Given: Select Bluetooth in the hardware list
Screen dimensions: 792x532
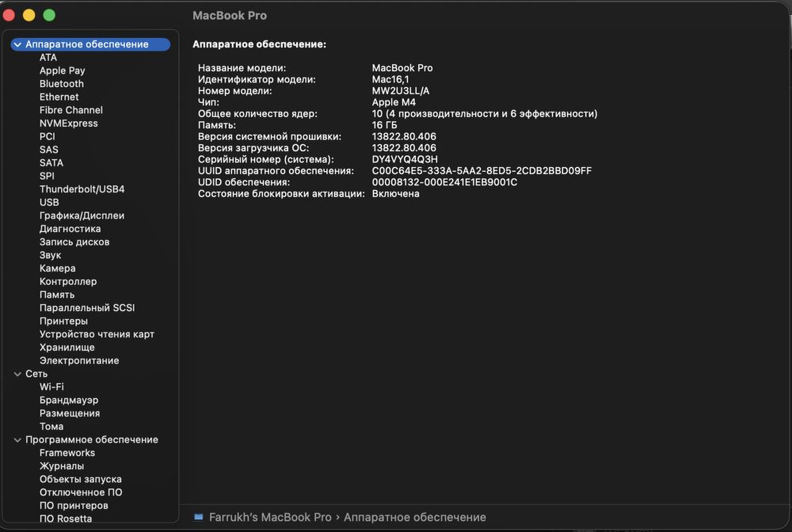Looking at the screenshot, I should pyautogui.click(x=62, y=84).
